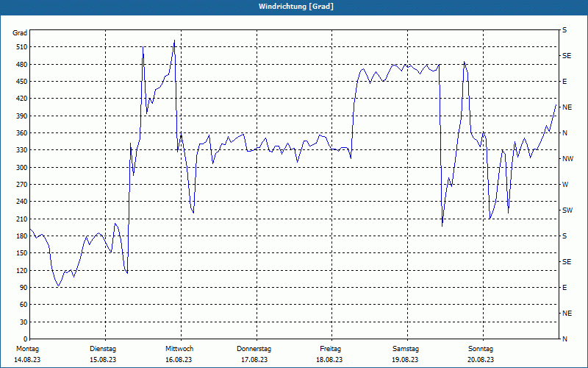Screen dimensions: 588x368
Task: Select the 330 y-axis value
Action: [x=22, y=150]
